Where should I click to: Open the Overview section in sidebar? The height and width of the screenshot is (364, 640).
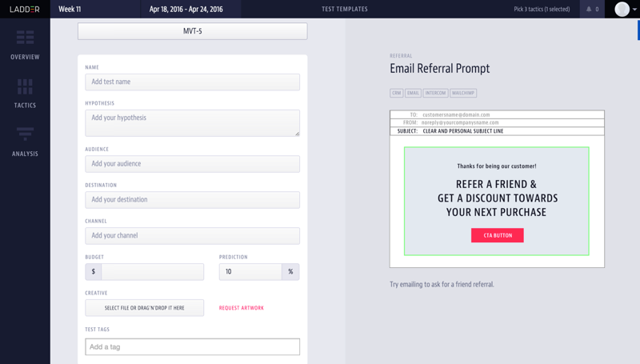coord(25,46)
